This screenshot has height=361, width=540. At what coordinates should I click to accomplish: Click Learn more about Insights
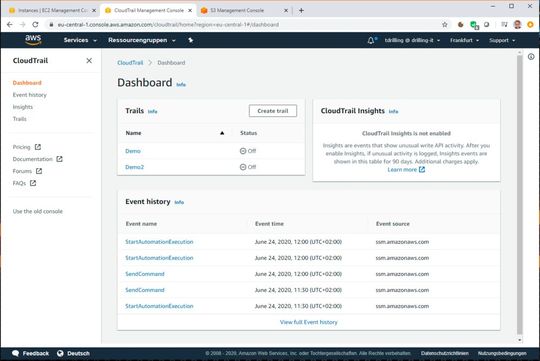tap(406, 170)
